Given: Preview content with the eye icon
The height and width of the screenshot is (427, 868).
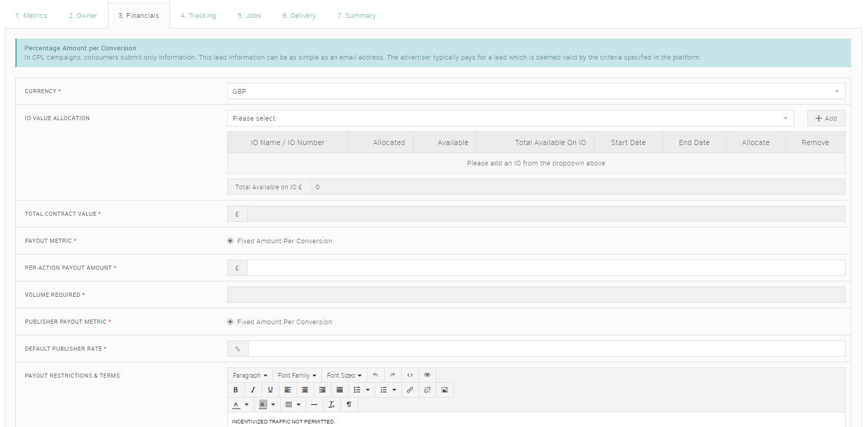Looking at the screenshot, I should coord(427,375).
